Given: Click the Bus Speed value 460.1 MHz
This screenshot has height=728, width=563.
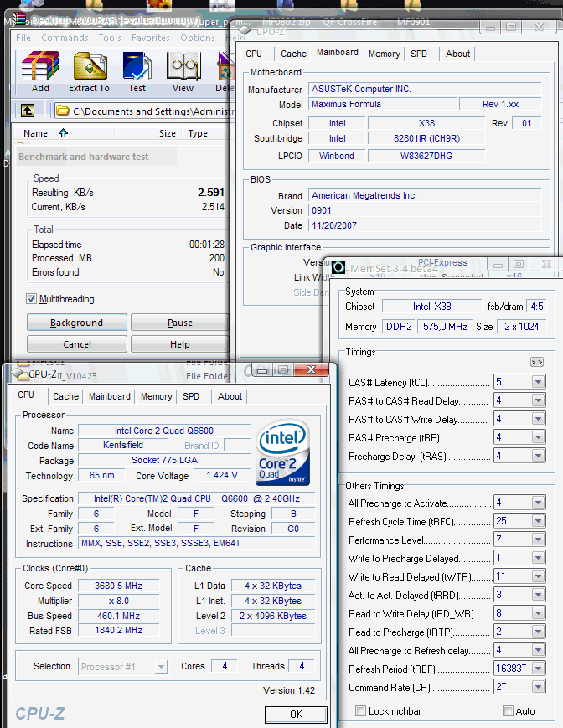Looking at the screenshot, I should 118,616.
